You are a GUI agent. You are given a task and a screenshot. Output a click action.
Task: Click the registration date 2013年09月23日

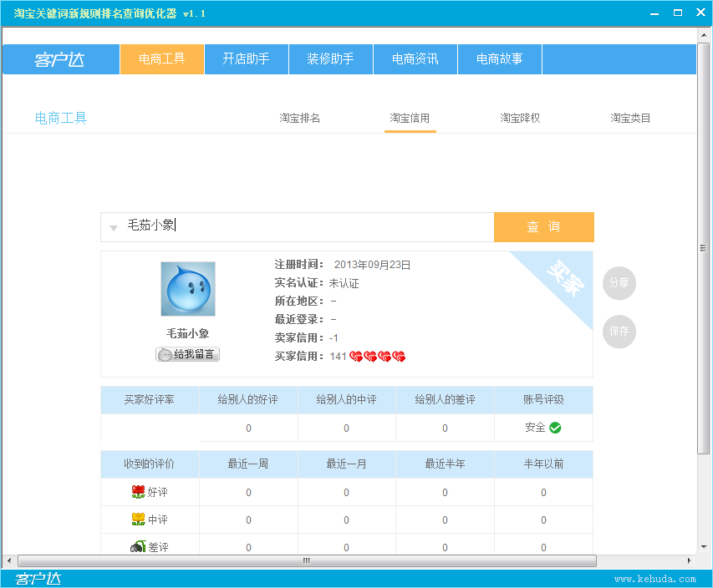coord(373,265)
